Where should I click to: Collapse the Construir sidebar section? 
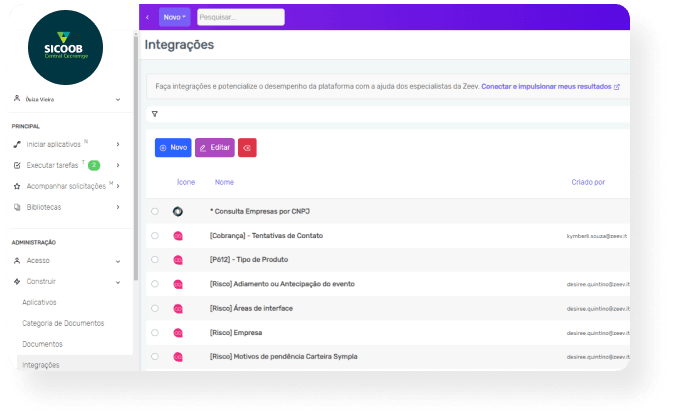pyautogui.click(x=118, y=281)
